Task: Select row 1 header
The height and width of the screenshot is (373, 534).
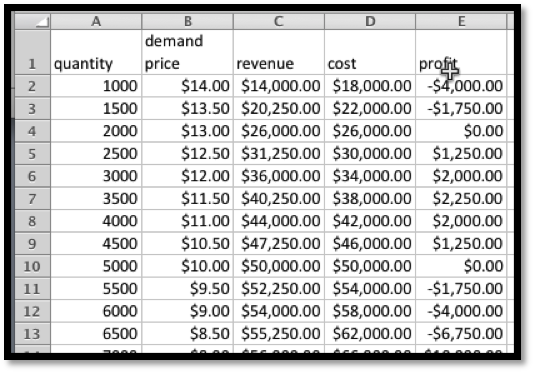Action: [x=32, y=52]
